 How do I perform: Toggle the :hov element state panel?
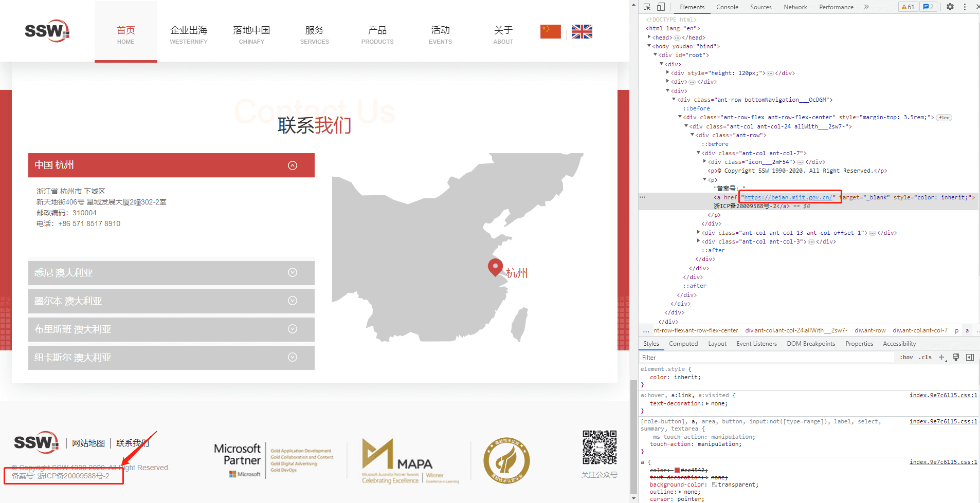click(906, 358)
